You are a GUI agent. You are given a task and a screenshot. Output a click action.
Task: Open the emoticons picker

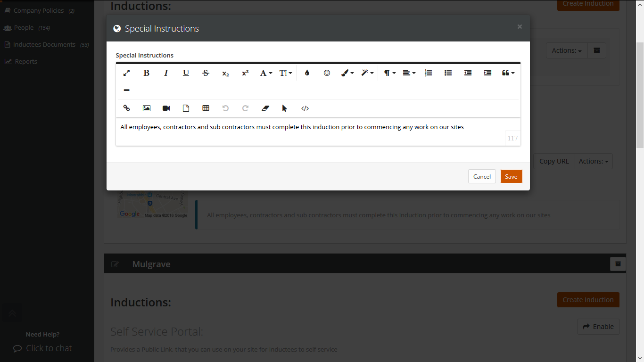coord(327,73)
